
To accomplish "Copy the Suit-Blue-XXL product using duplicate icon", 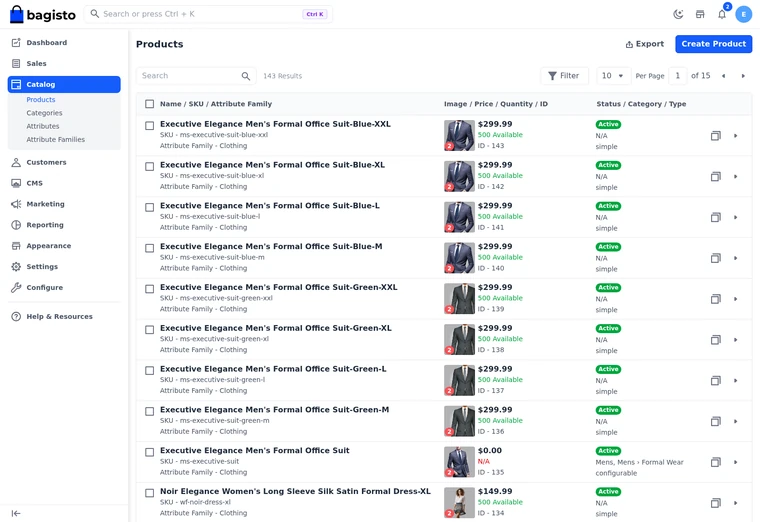I will click(x=715, y=136).
